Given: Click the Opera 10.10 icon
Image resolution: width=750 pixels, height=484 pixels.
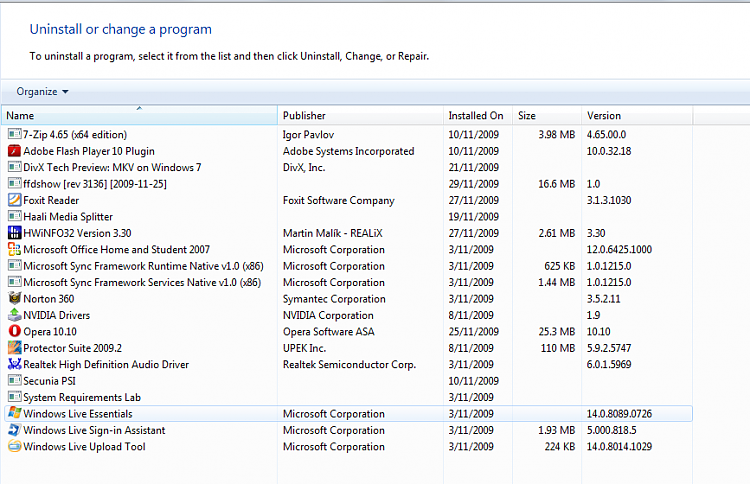Looking at the screenshot, I should [x=15, y=331].
